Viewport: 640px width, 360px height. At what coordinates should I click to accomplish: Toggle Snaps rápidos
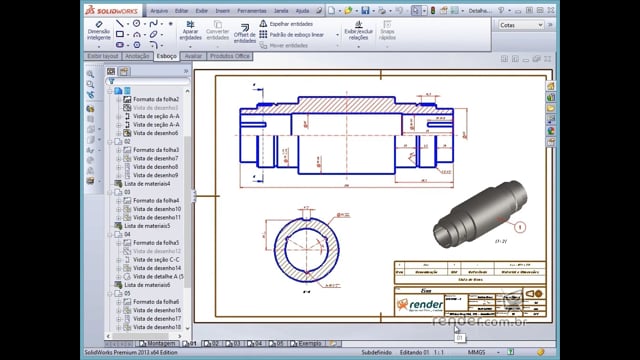[x=387, y=31]
